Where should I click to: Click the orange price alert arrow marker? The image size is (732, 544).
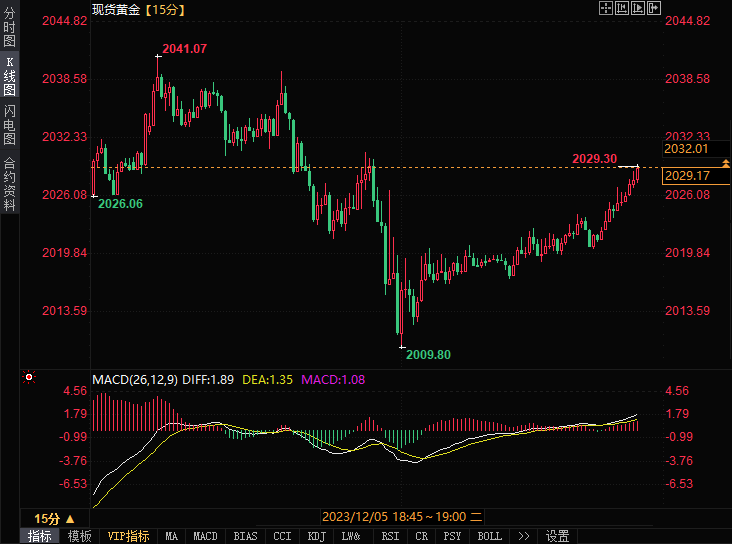pyautogui.click(x=726, y=163)
